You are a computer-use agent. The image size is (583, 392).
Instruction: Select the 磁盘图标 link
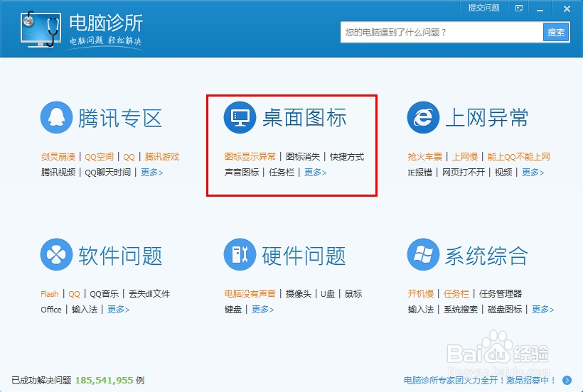coord(505,309)
